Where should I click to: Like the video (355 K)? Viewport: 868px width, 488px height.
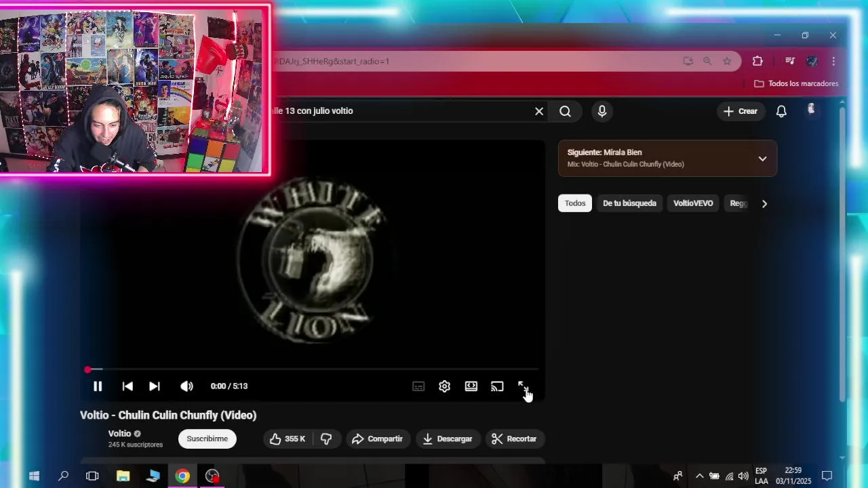[x=288, y=439]
